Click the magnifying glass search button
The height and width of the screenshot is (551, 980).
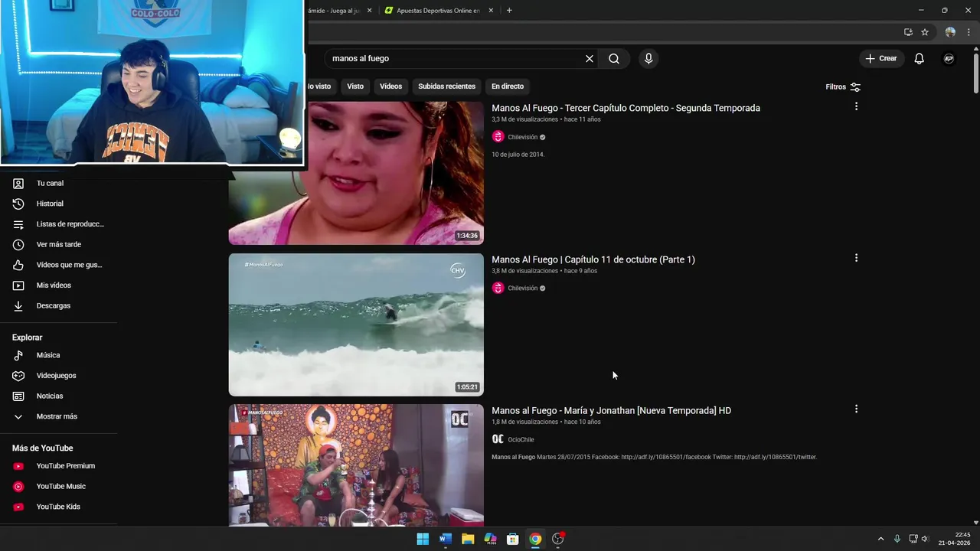[614, 59]
